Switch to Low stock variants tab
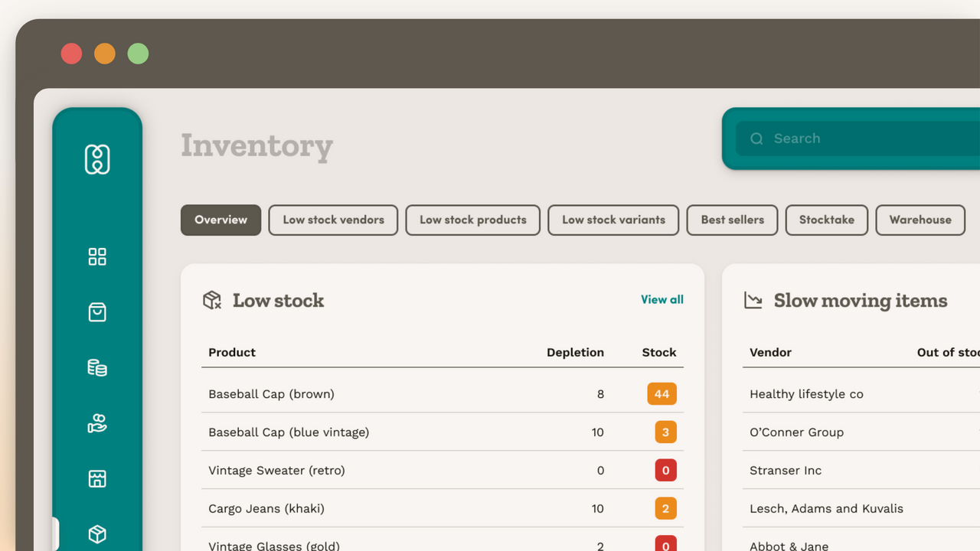Image resolution: width=980 pixels, height=551 pixels. pos(613,220)
